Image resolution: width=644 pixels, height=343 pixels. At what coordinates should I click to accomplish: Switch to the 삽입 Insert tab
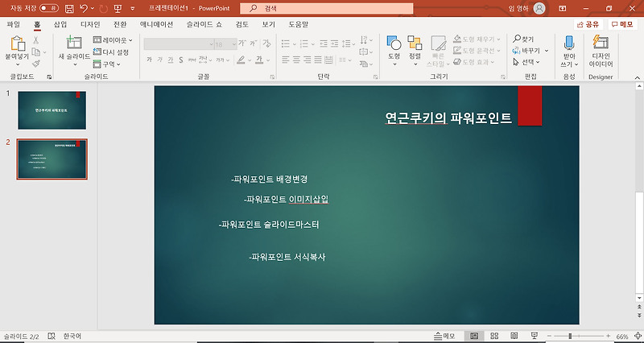coord(60,25)
